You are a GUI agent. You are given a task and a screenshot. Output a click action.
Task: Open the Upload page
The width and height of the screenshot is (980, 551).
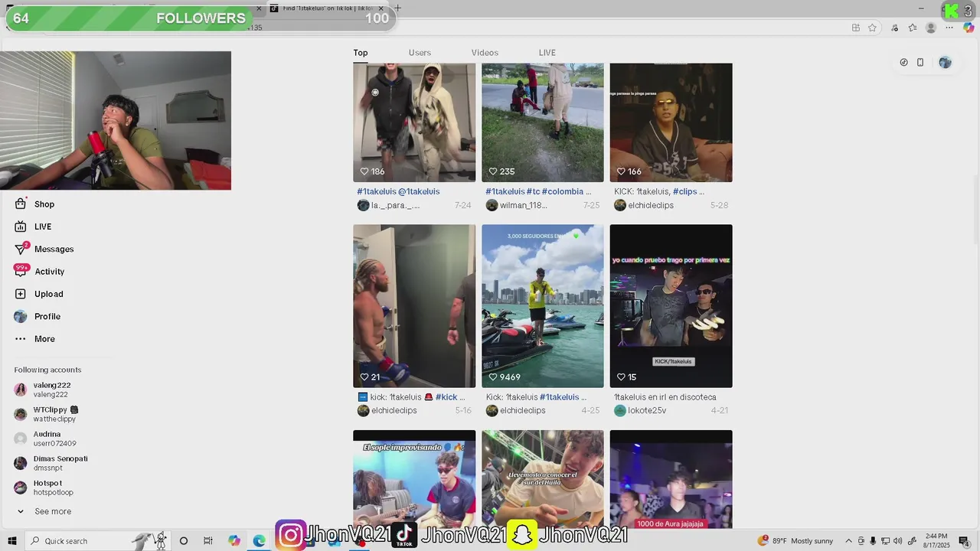tap(39, 294)
